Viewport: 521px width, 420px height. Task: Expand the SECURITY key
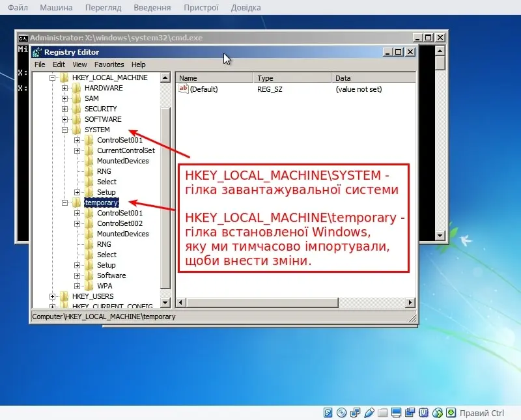64,109
